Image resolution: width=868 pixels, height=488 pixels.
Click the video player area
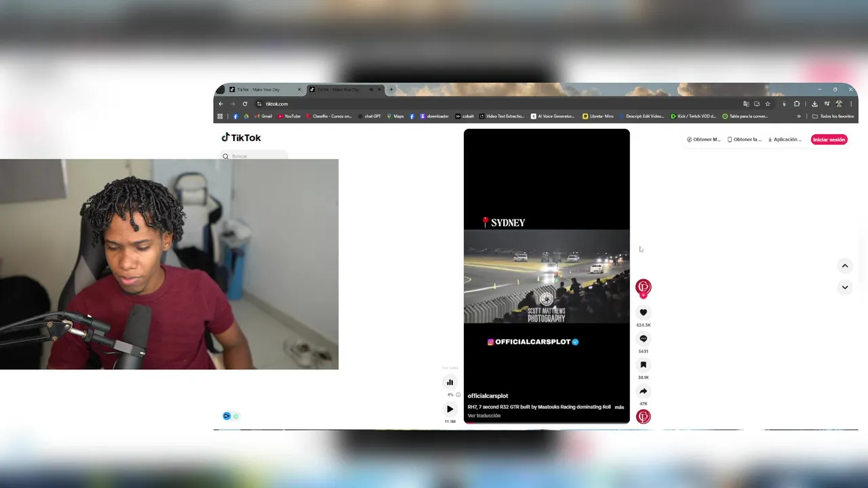[547, 276]
